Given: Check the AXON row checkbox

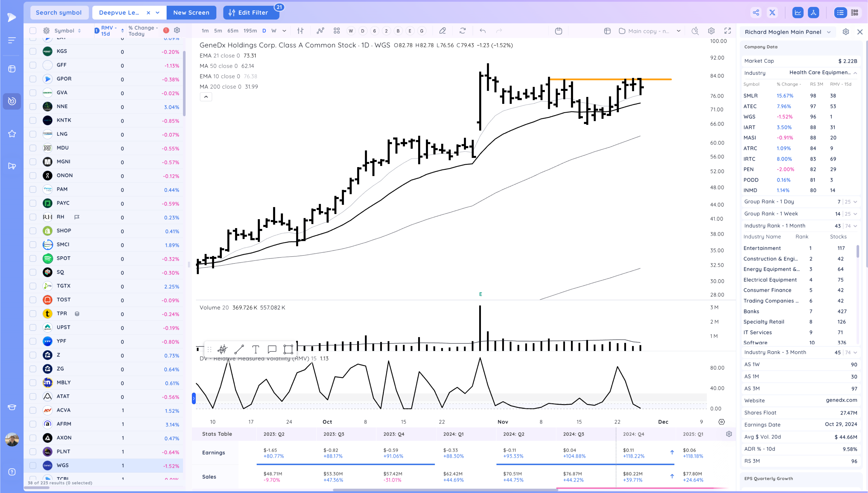Looking at the screenshot, I should (x=33, y=437).
